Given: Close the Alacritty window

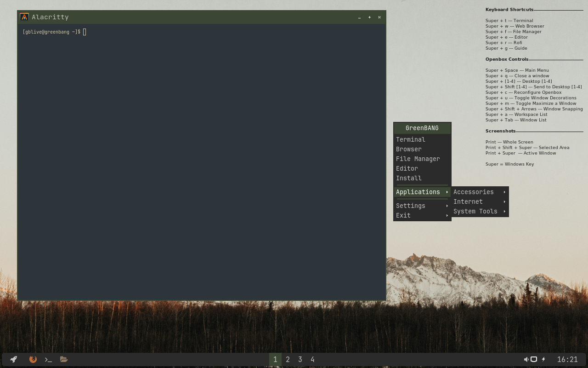Looking at the screenshot, I should click(x=379, y=17).
